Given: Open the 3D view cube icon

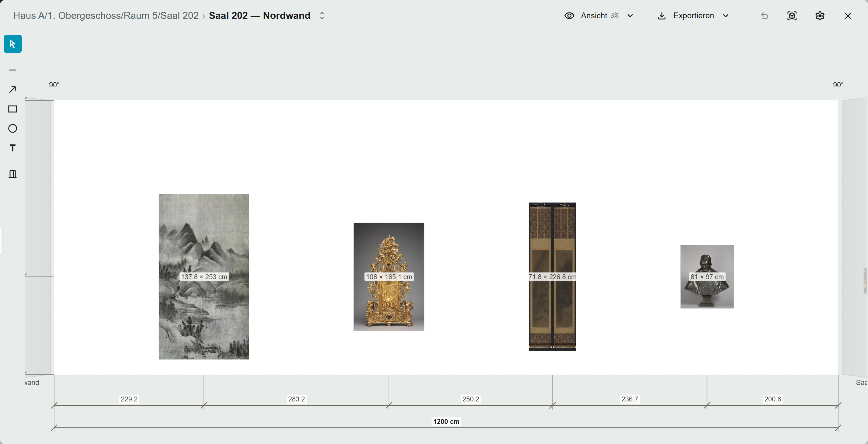Looking at the screenshot, I should pos(792,16).
